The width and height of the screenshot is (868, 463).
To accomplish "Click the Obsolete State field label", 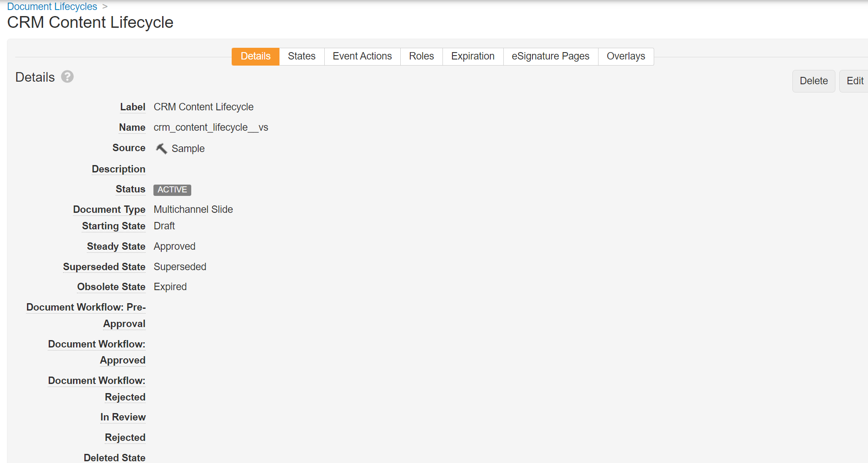I will [111, 287].
